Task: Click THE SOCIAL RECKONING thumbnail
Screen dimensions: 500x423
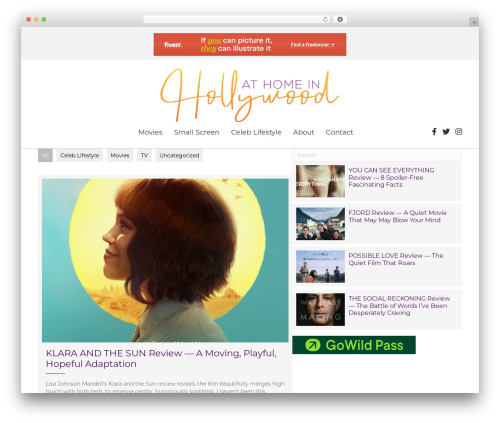Action: tap(320, 309)
